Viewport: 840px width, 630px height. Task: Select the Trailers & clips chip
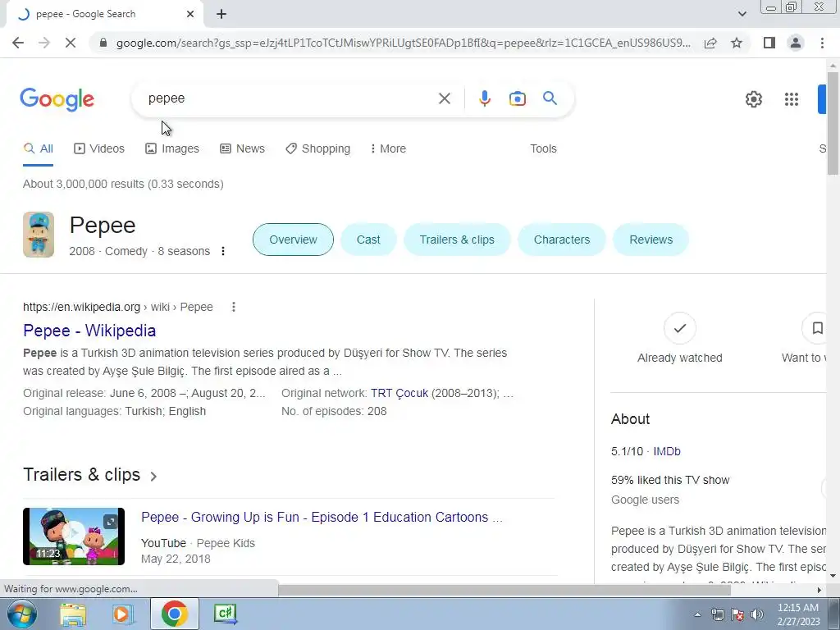point(457,240)
